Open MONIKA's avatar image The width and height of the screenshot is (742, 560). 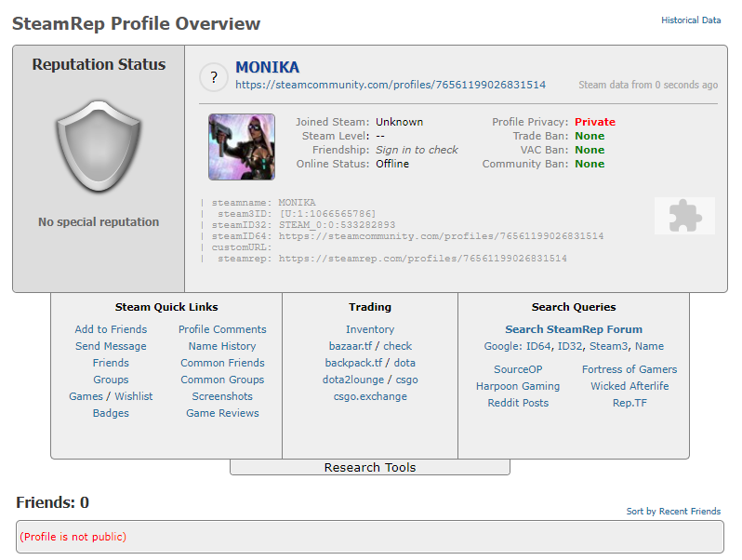pyautogui.click(x=242, y=147)
